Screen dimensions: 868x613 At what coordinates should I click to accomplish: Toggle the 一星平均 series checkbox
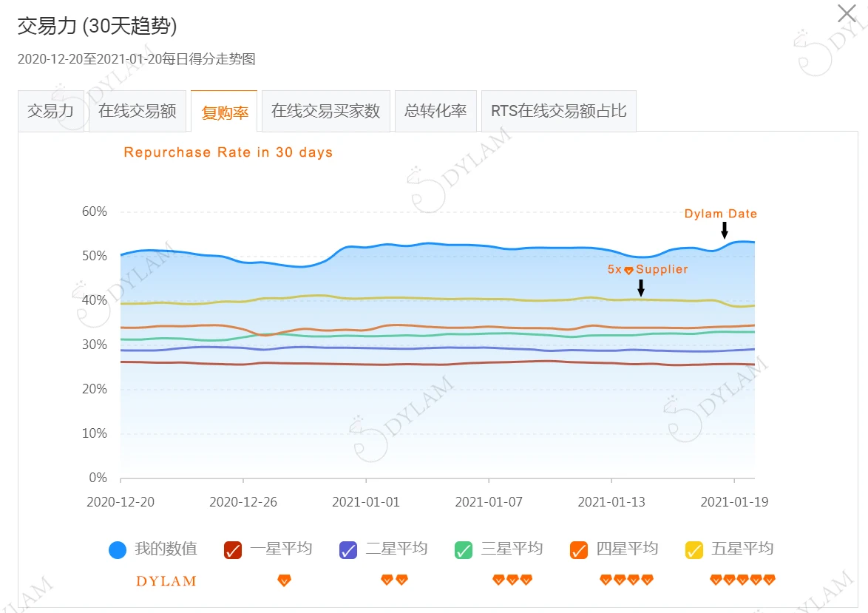pyautogui.click(x=233, y=550)
